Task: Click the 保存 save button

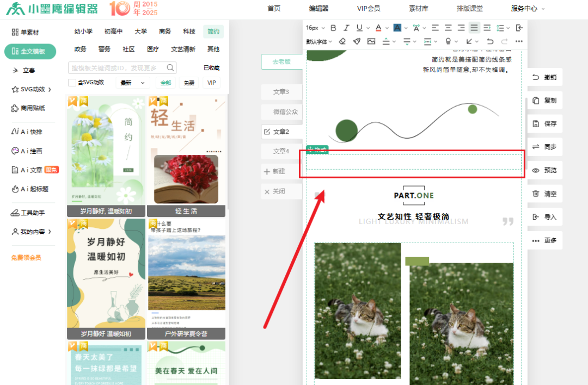Action: [x=544, y=123]
